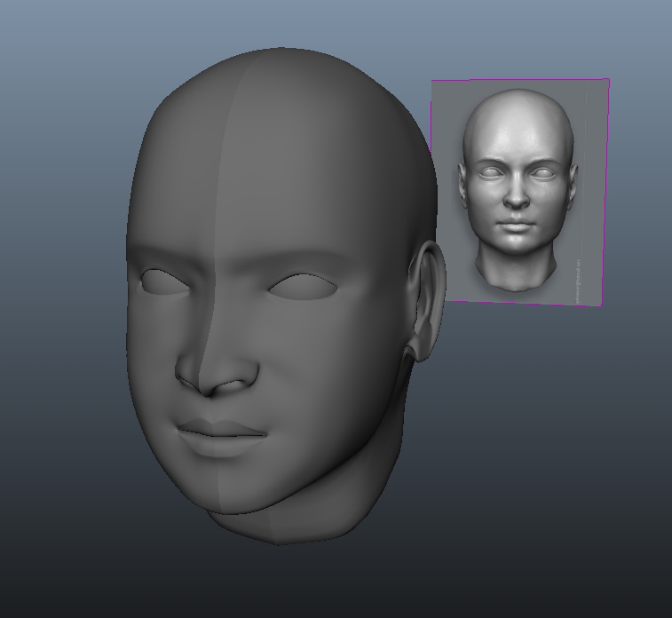Select the lips of the 3D head model
Viewport: 672px width, 618px height.
[222, 432]
